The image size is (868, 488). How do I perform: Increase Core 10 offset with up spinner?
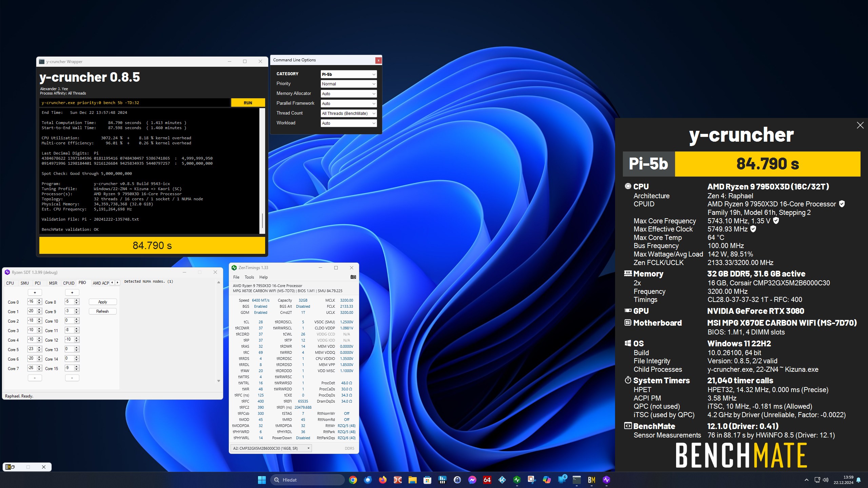(77, 319)
